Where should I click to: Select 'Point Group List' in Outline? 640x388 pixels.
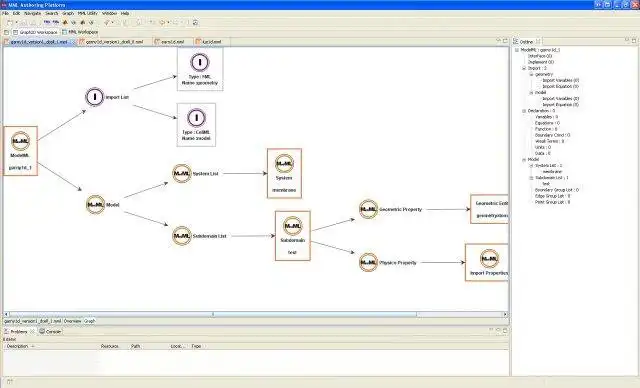coord(553,202)
